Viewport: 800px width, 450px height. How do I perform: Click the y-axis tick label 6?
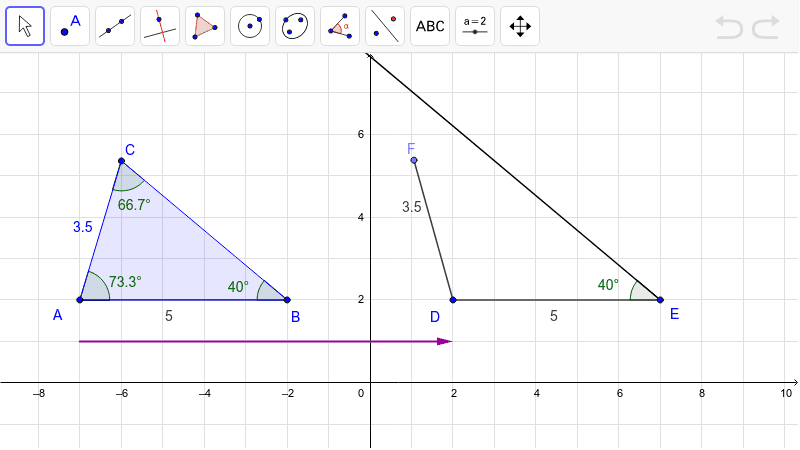coord(361,134)
